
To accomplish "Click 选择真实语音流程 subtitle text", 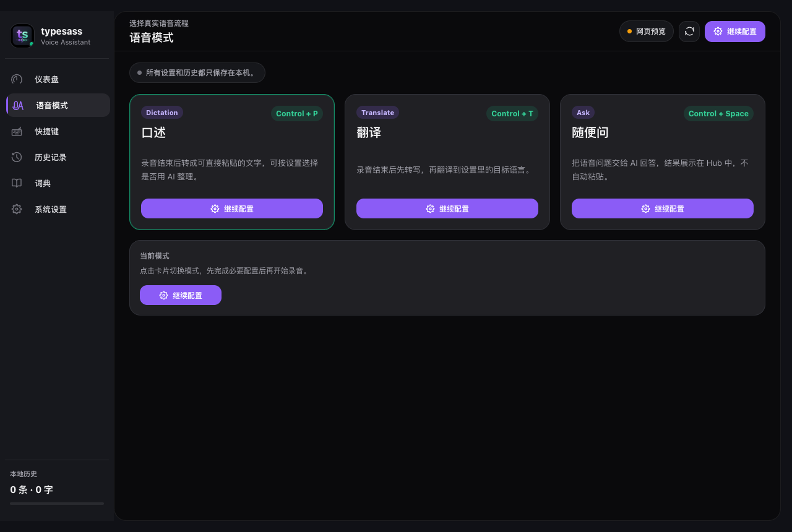I will click(159, 23).
